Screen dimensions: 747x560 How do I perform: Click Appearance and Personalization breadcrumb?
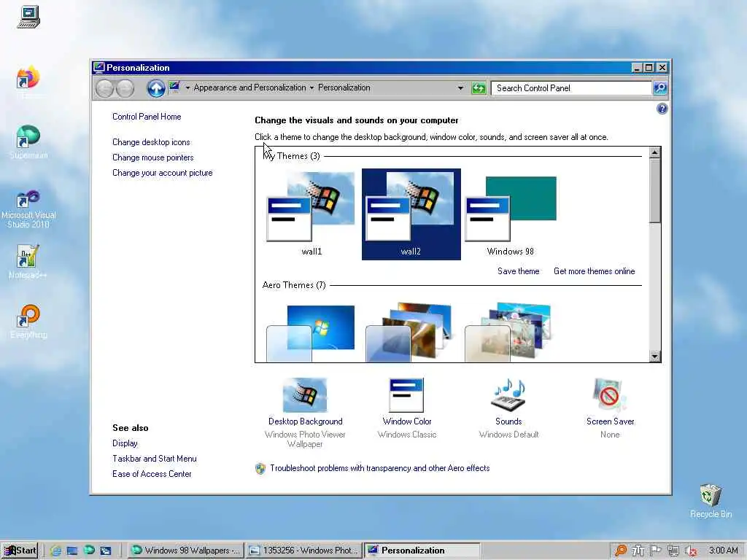click(x=249, y=87)
